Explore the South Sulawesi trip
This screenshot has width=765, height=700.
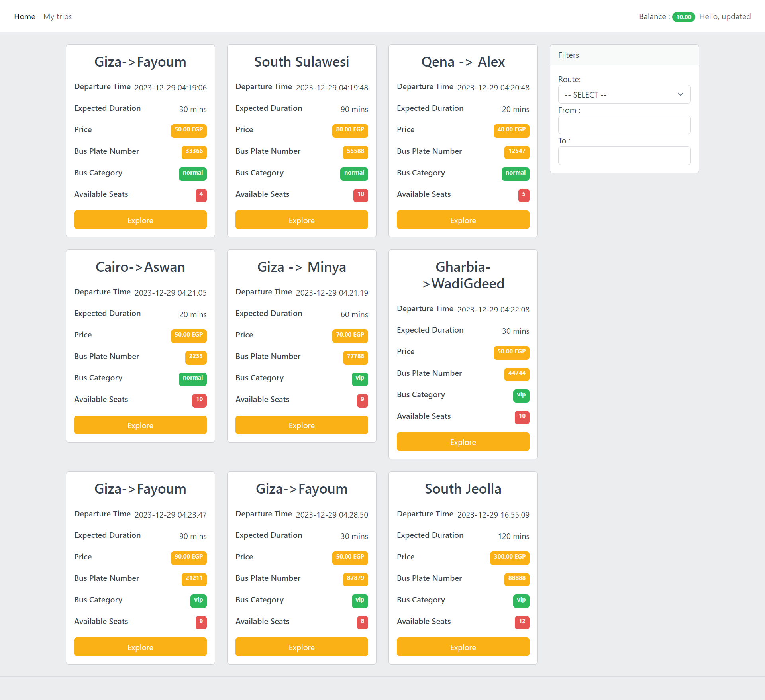click(302, 220)
